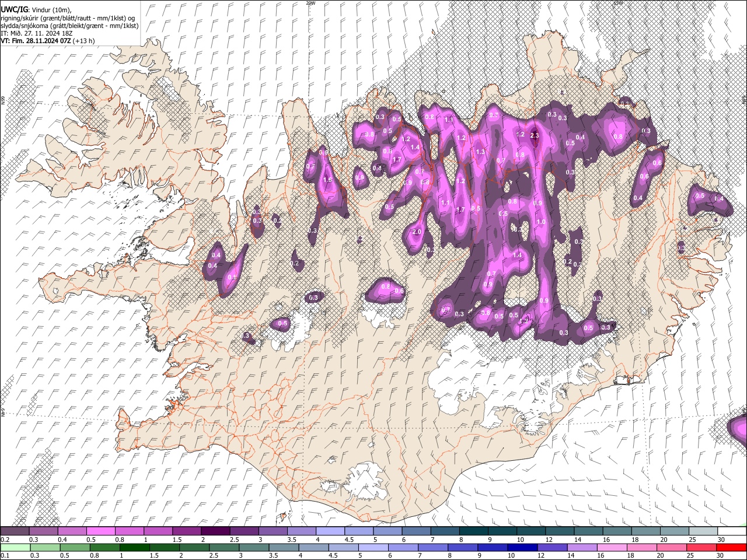Click the 15W longitude label at top
This screenshot has width=747, height=560.
(x=618, y=3)
